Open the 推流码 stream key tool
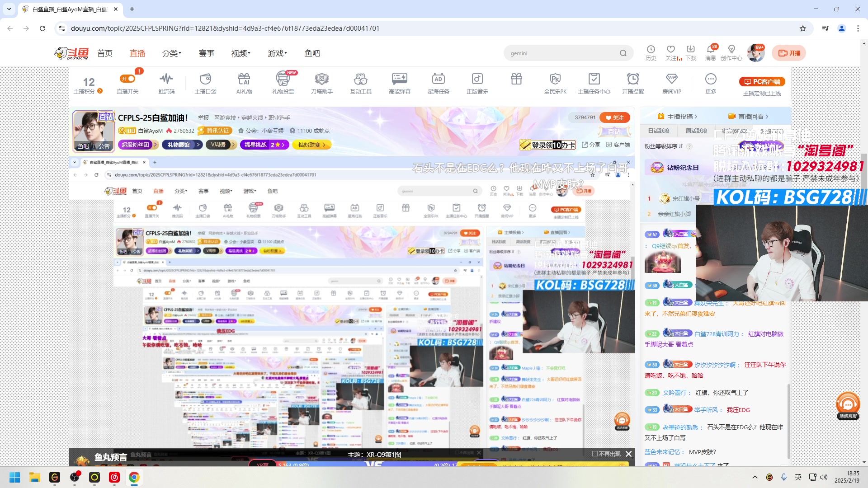The width and height of the screenshot is (868, 488). coord(166,83)
